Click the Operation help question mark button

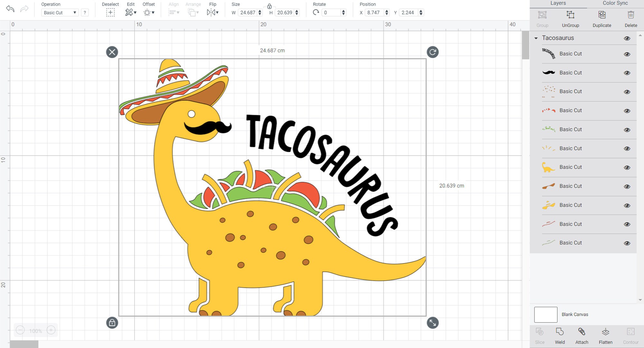point(84,13)
